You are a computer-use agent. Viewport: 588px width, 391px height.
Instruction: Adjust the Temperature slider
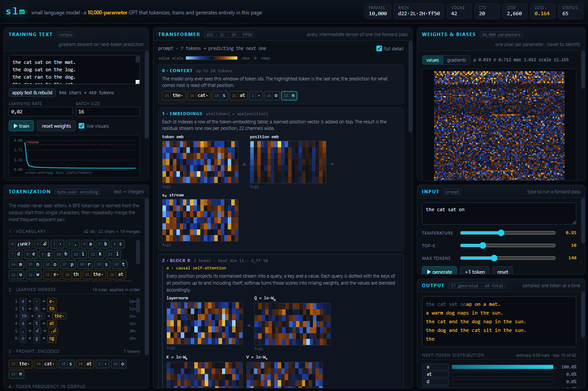(x=508, y=233)
